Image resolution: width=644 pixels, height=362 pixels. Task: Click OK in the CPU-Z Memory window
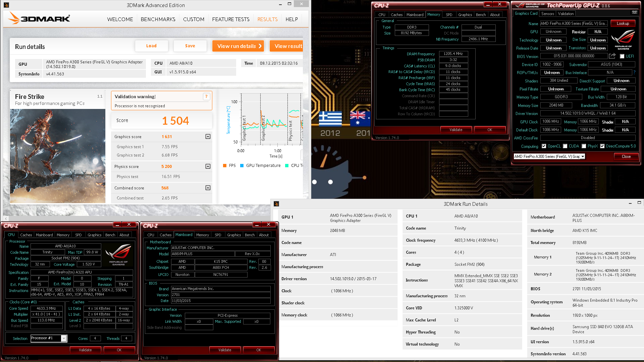click(x=490, y=130)
